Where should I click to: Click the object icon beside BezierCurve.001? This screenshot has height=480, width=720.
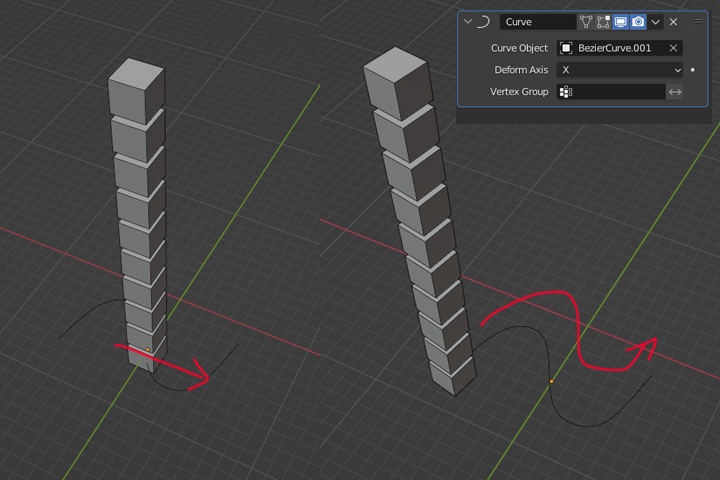566,48
